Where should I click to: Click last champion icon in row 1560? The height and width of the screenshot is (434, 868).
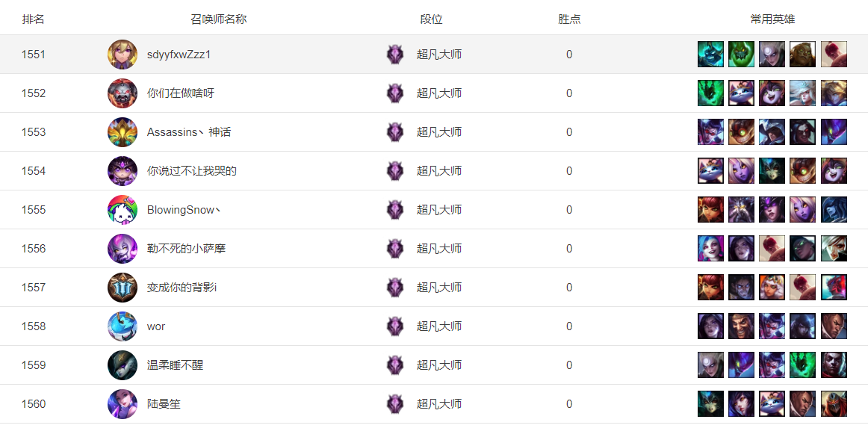tap(834, 403)
